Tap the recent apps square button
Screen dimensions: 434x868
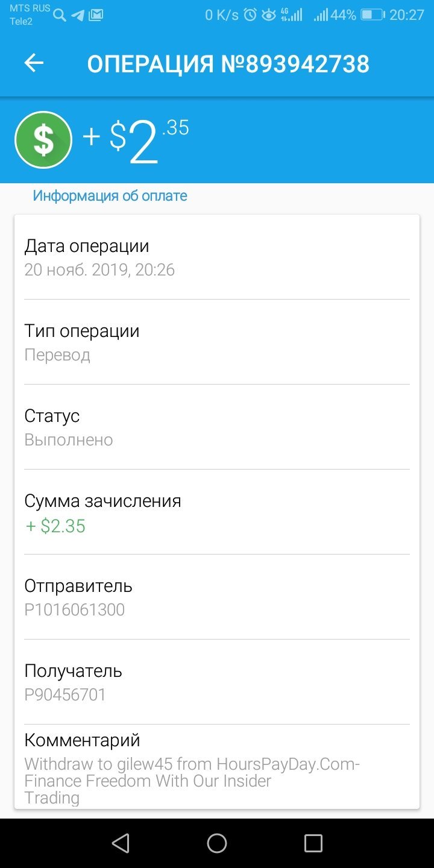(x=313, y=843)
